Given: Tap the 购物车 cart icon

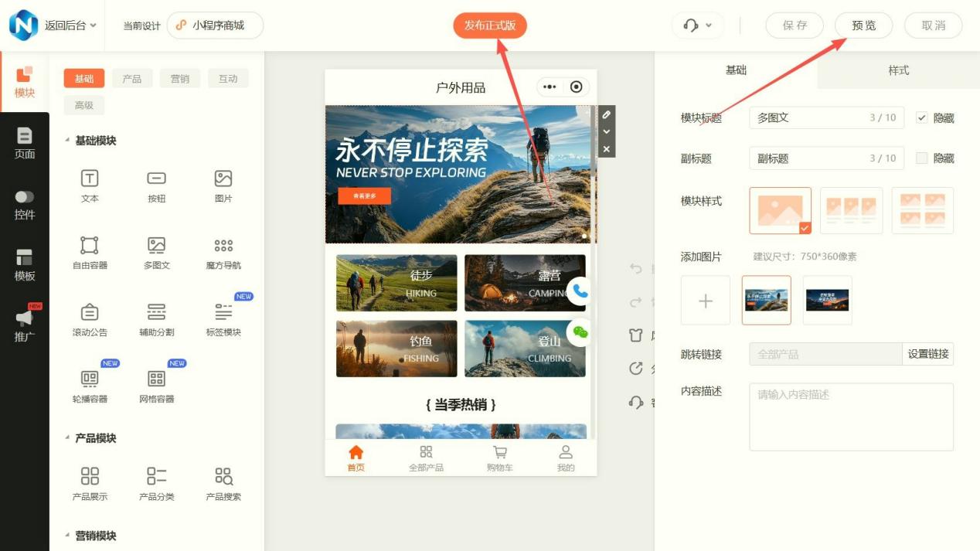Looking at the screenshot, I should [499, 457].
